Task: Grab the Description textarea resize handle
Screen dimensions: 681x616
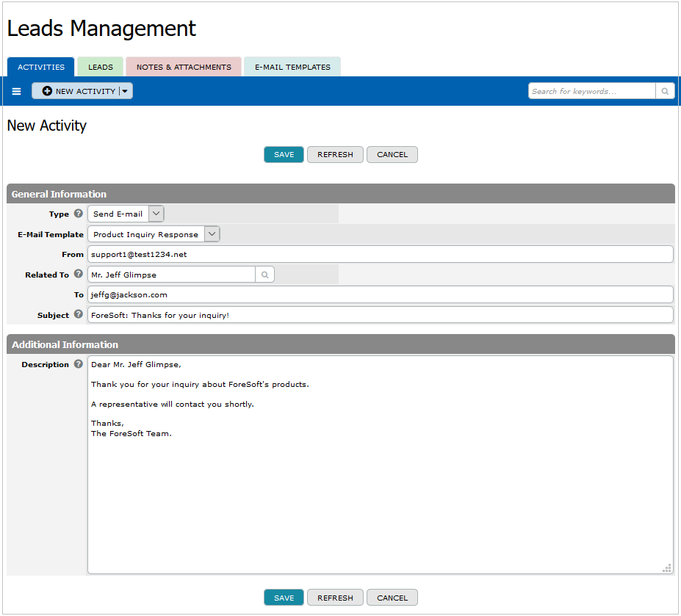Action: coord(667,568)
